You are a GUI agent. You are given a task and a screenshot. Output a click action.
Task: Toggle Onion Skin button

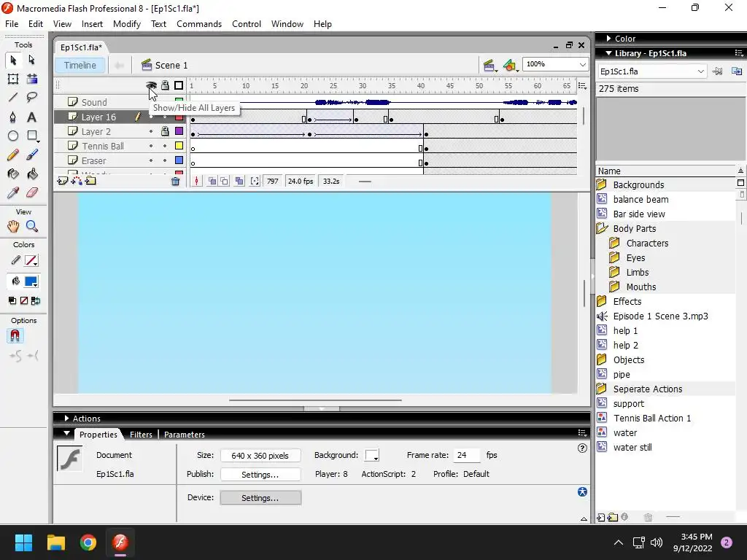pos(212,181)
